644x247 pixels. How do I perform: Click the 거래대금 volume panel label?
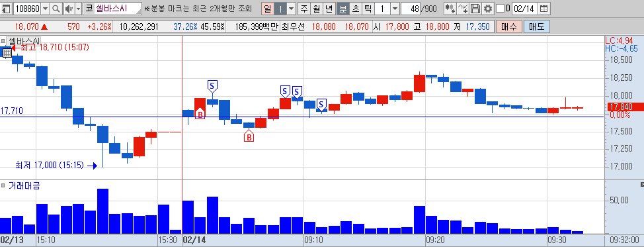24,185
